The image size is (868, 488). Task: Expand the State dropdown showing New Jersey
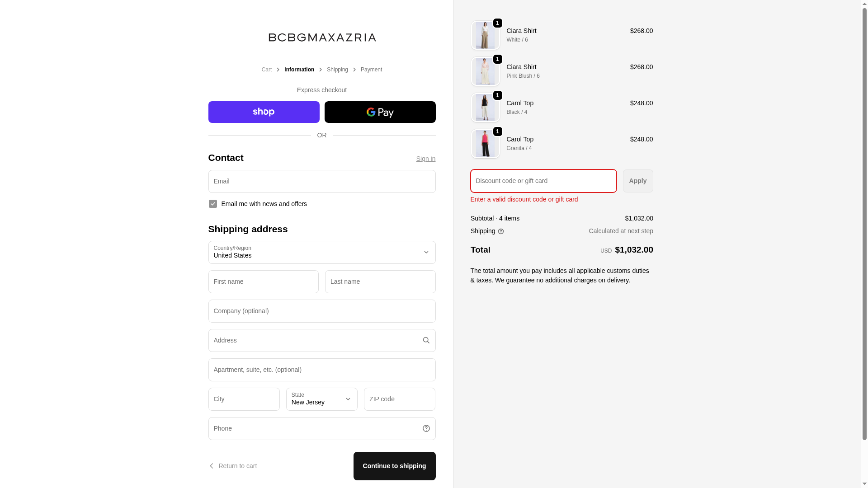click(321, 399)
